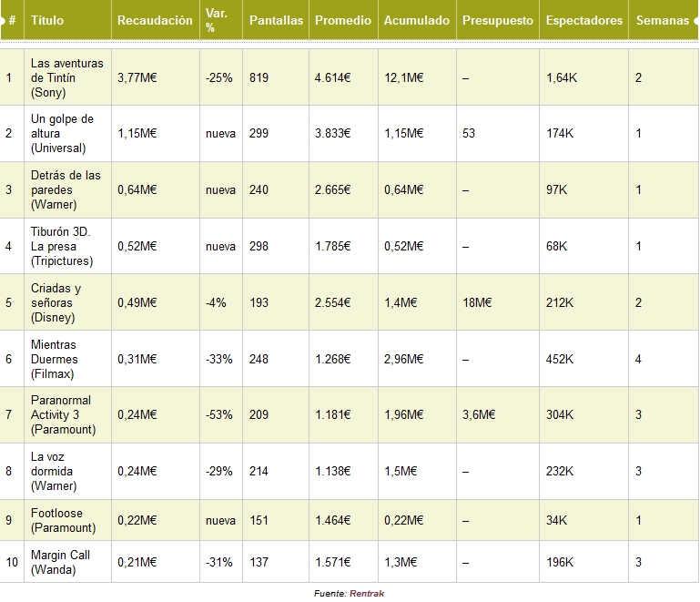
Task: Select the title La voz dormida (Warner)
Action: [53, 471]
